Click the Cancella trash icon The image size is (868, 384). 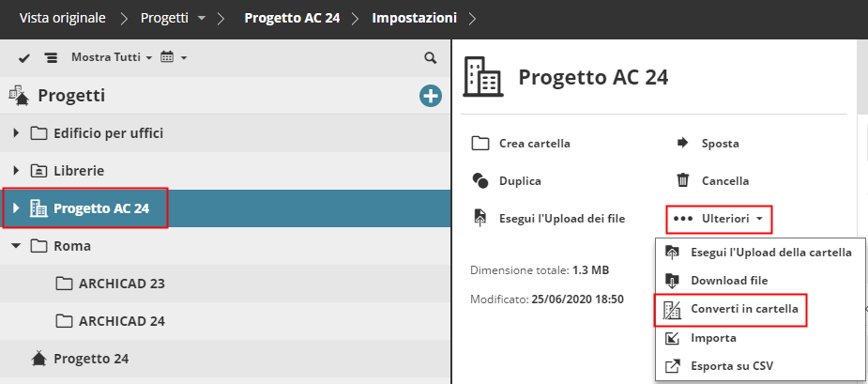pos(683,180)
